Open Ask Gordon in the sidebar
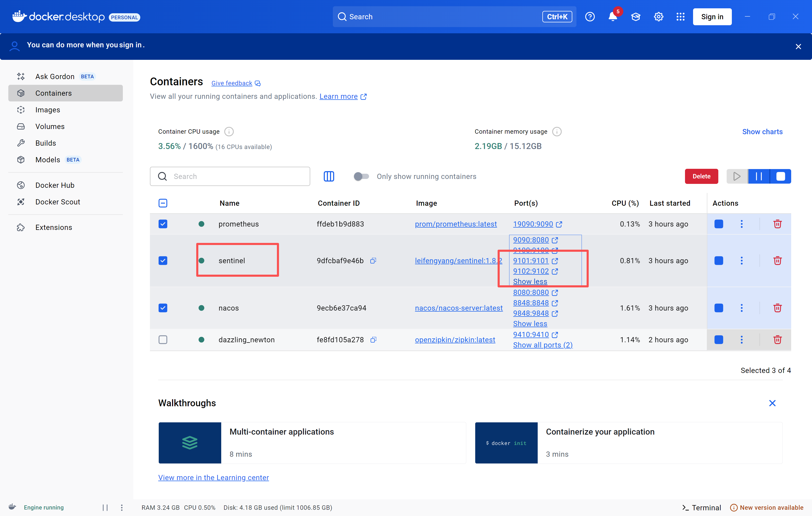 pos(65,76)
